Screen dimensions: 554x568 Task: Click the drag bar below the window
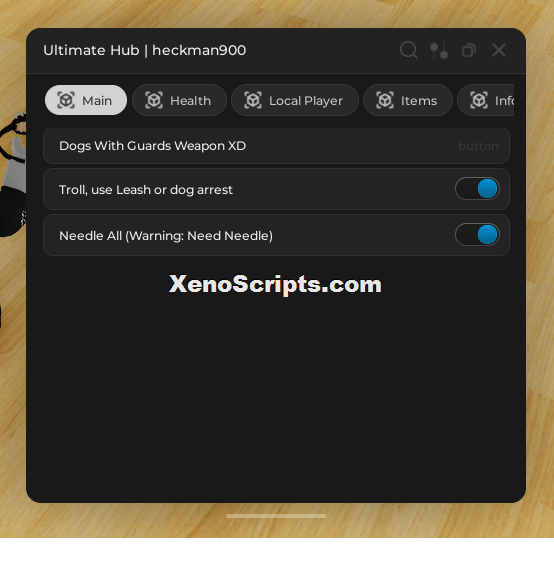pyautogui.click(x=276, y=516)
